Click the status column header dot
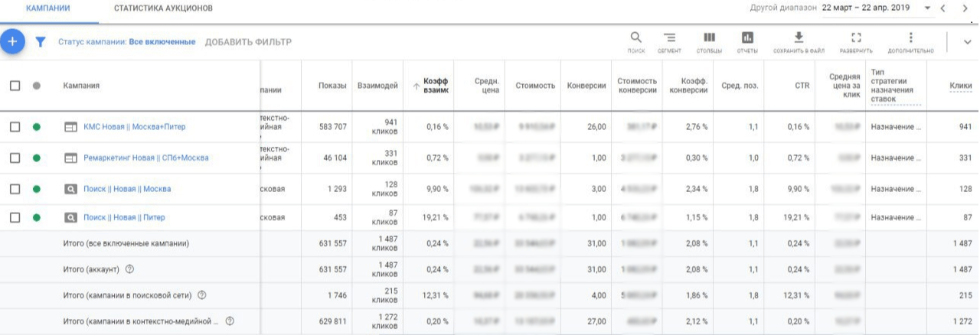Screen dimensions: 980x335 tap(36, 86)
